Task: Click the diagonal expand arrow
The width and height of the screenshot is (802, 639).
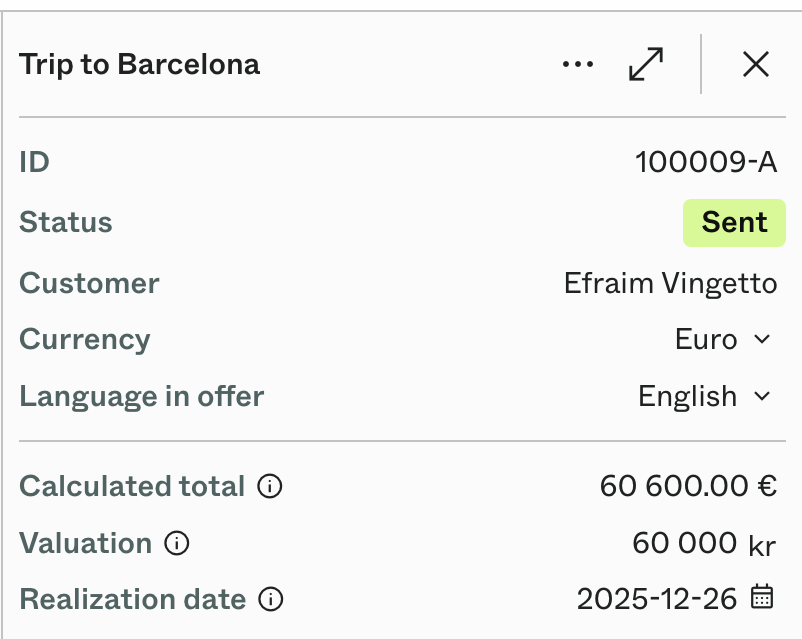Action: pyautogui.click(x=646, y=63)
